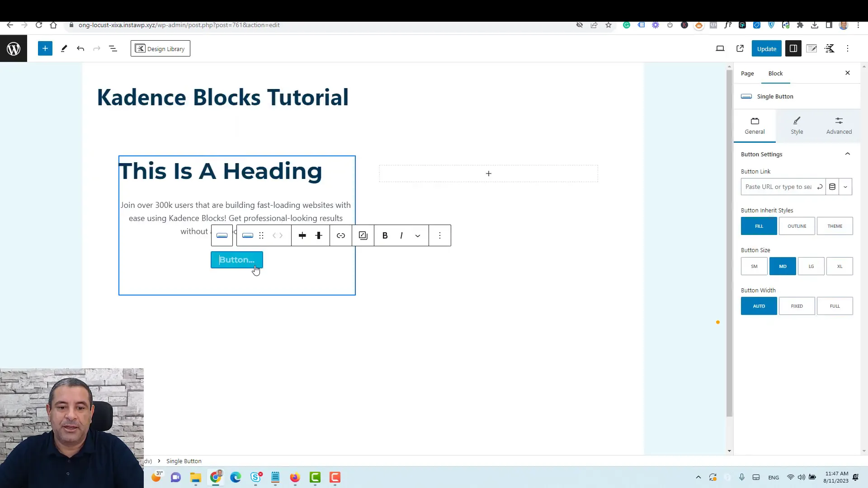Close the settings sidebar
The width and height of the screenshot is (868, 488).
848,73
